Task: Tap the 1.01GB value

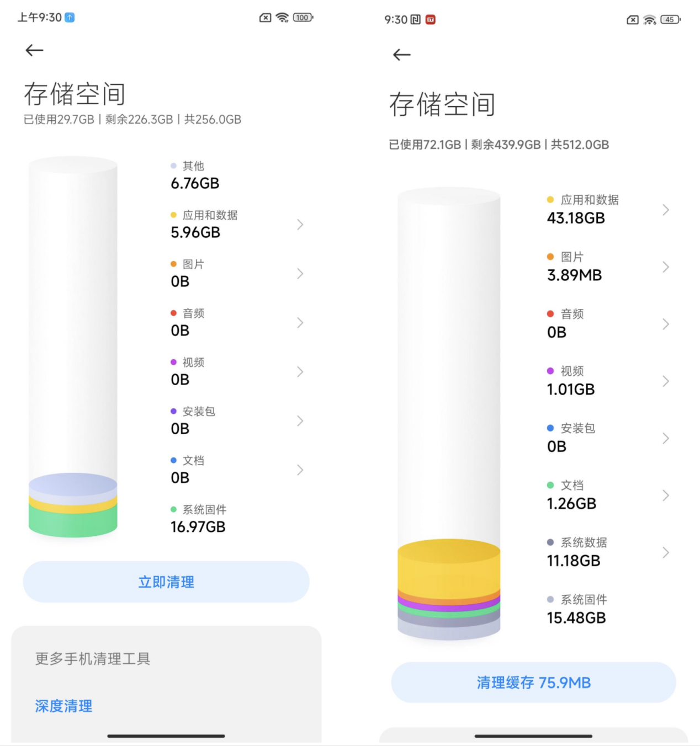Action: click(571, 390)
